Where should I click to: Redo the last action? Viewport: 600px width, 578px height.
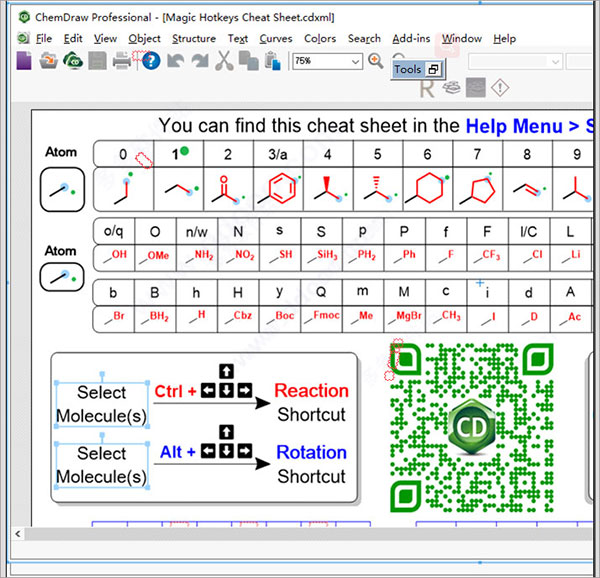[200, 60]
